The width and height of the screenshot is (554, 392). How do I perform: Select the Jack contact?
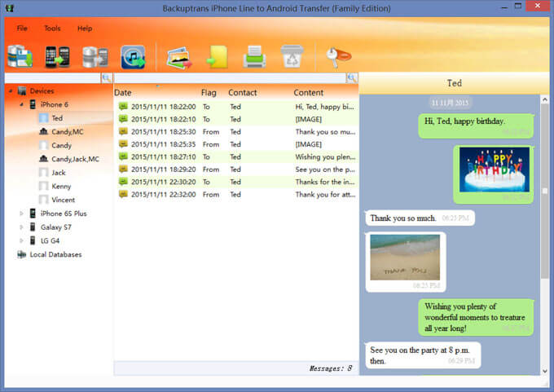point(59,173)
